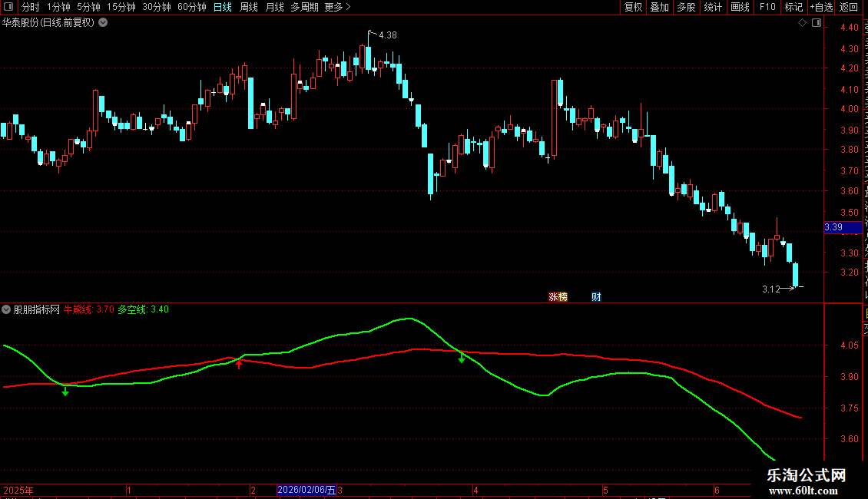The image size is (868, 499).
Task: Click the red up-arrow buy signal
Action: 239,363
